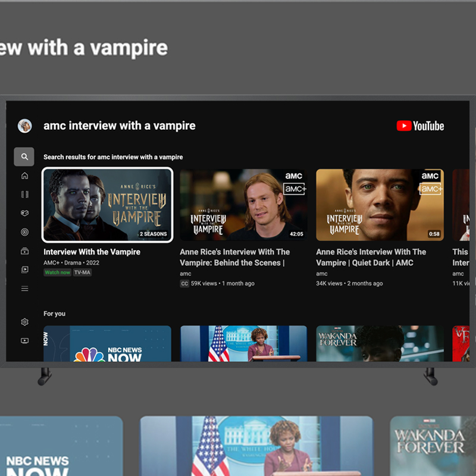Expand the sidebar with hamburger menu
Image resolution: width=476 pixels, height=476 pixels.
tap(24, 289)
